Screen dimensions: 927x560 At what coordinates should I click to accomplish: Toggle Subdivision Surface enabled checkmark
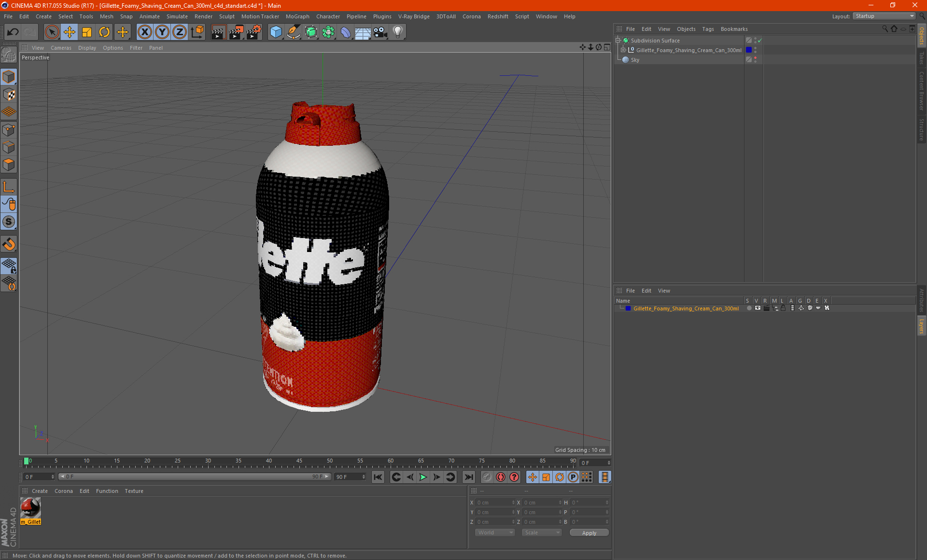[x=759, y=41]
